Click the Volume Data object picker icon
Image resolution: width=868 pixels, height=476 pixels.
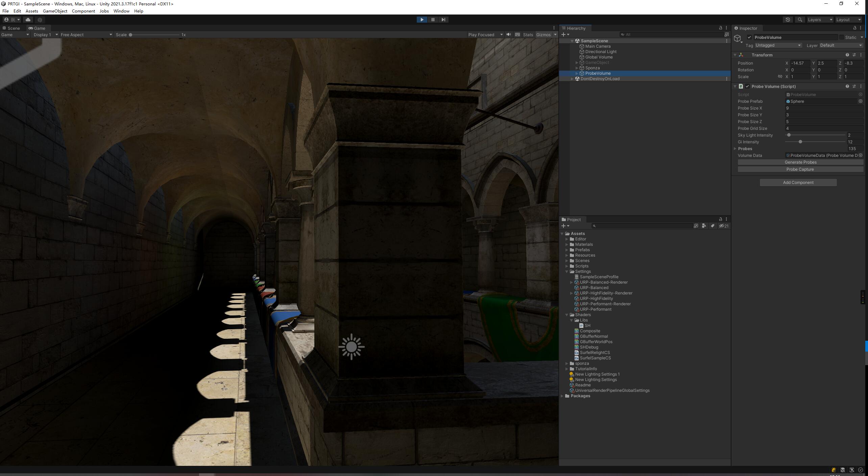tap(861, 155)
